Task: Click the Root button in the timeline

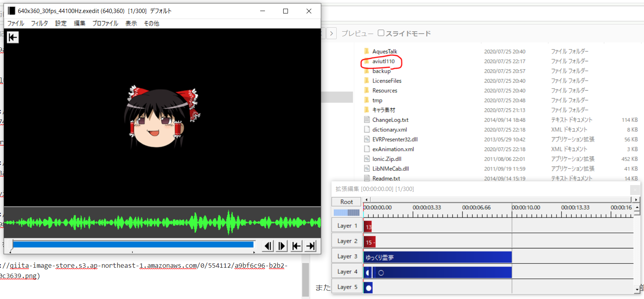Action: (346, 202)
